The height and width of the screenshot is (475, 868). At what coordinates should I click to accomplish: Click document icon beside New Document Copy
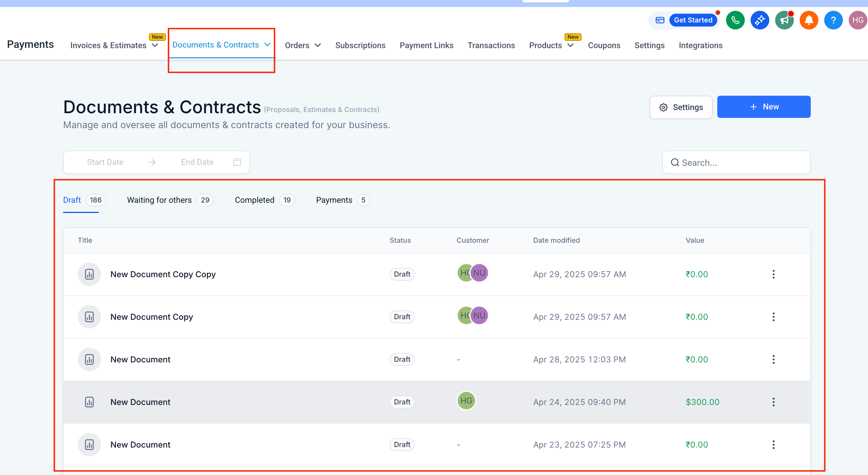(x=89, y=317)
